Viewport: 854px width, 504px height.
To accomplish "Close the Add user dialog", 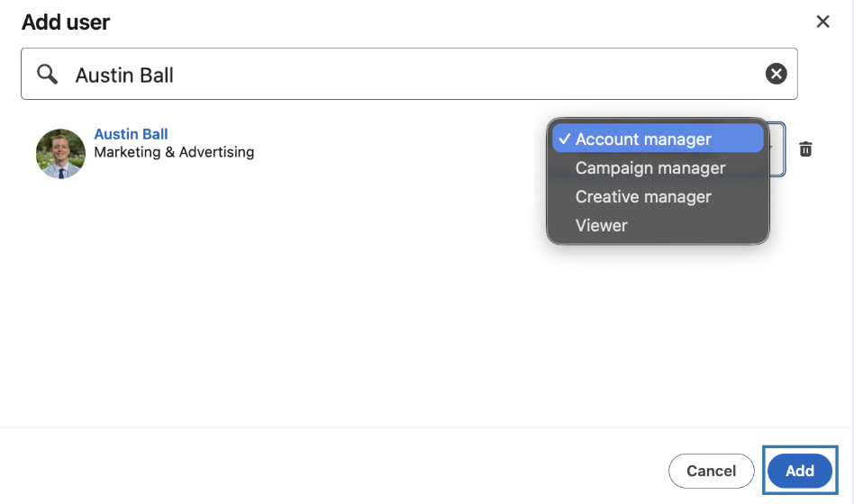I will [822, 22].
